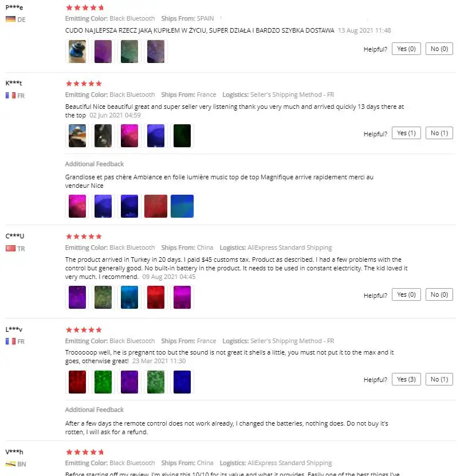
Task: Click the French flag beside reviewer K***t
Action: click(x=10, y=96)
